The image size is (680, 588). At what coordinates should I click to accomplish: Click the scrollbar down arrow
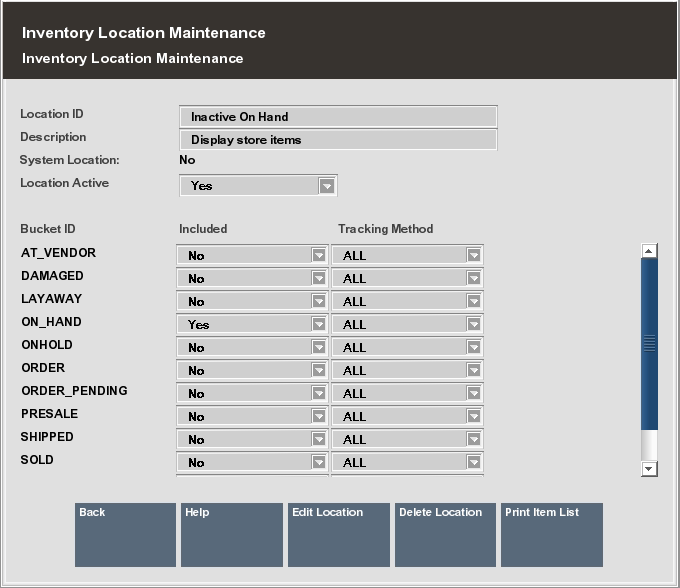(x=649, y=468)
